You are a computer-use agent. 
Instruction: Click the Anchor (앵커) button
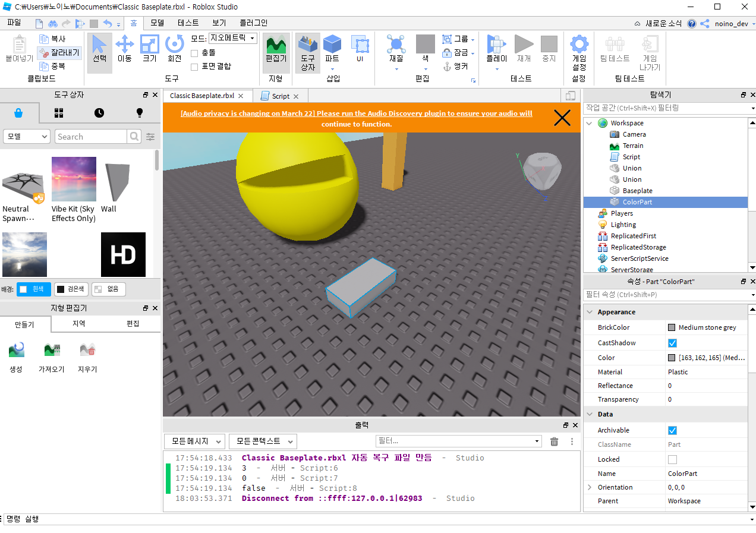[x=456, y=66]
